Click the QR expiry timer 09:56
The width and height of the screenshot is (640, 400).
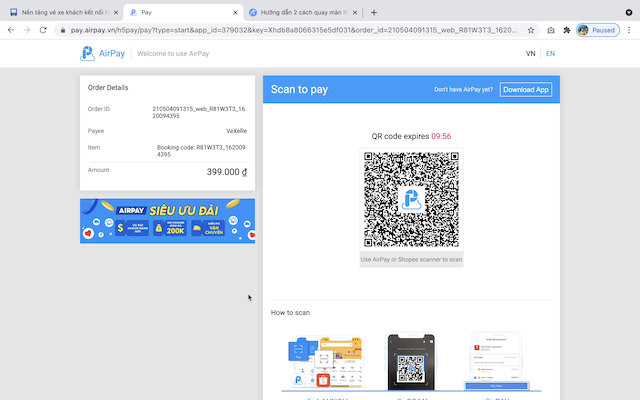441,136
